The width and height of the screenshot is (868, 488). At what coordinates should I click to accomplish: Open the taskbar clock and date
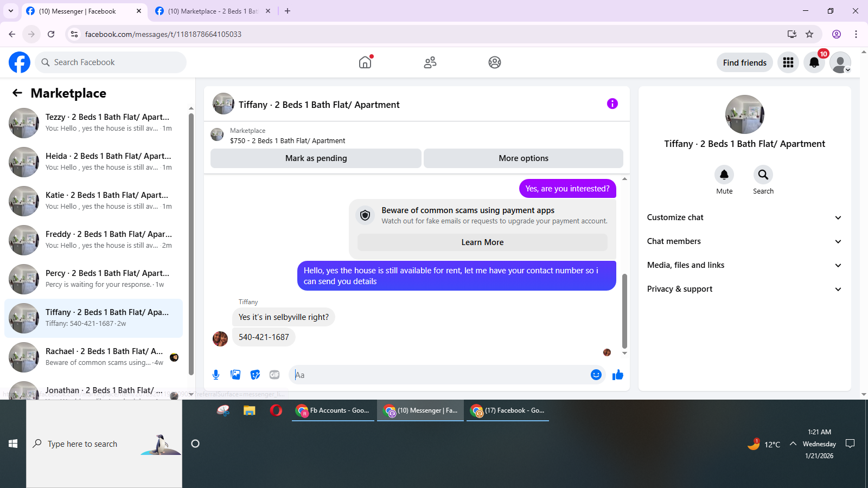819,444
